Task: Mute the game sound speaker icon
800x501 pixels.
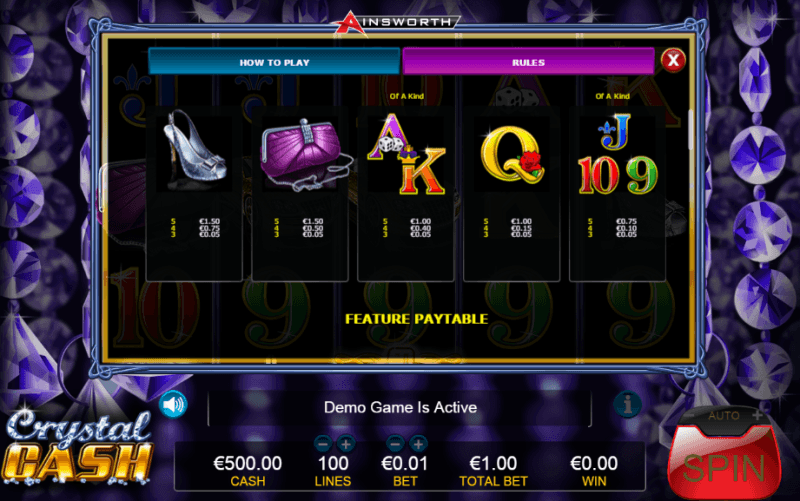Action: point(173,405)
